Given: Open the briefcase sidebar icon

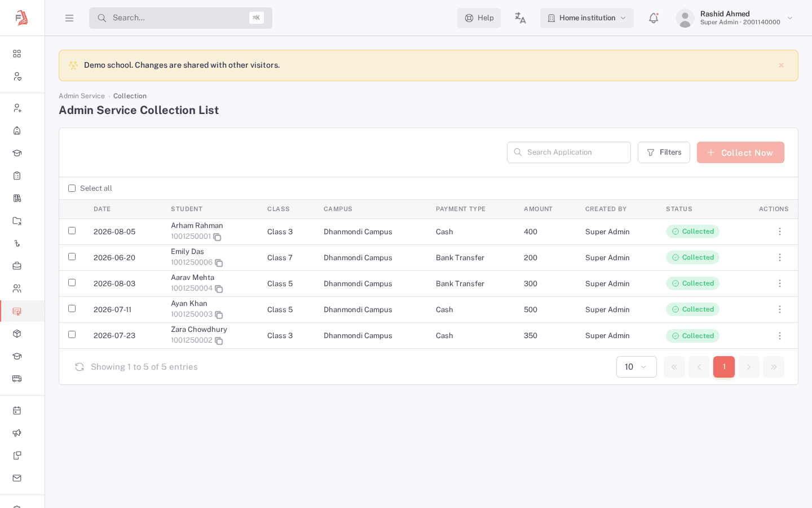Looking at the screenshot, I should click(17, 266).
